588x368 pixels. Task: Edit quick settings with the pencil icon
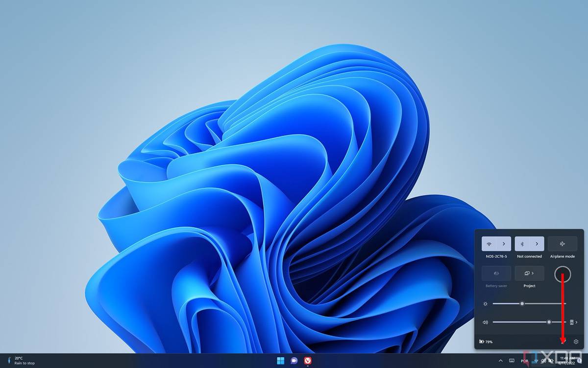pos(563,342)
